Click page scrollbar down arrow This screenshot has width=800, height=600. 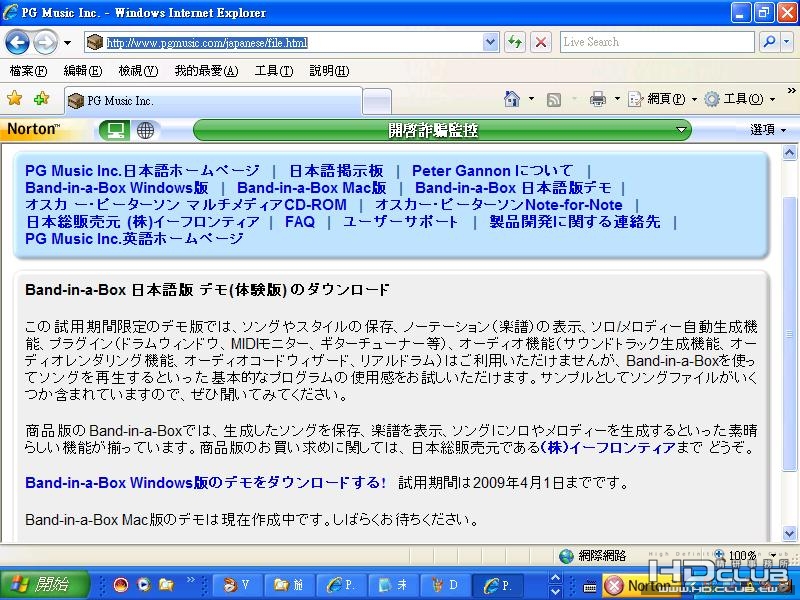coord(789,534)
